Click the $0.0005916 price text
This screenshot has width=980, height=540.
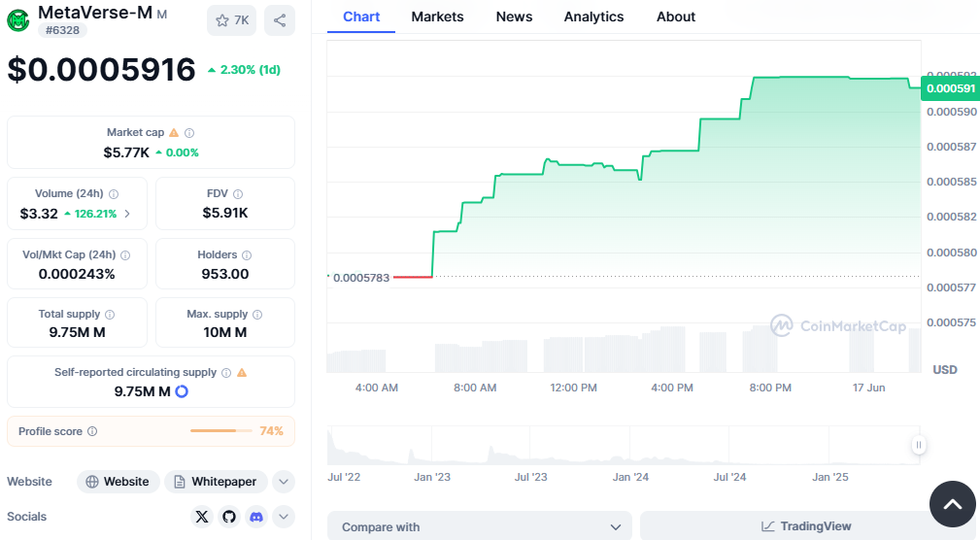point(101,69)
